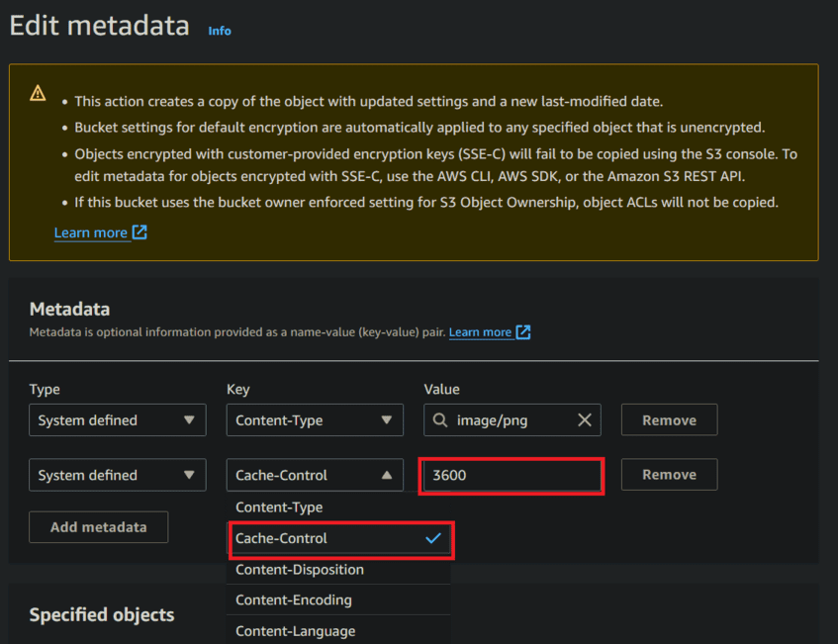Open Learn more link in the warning box

pos(90,232)
